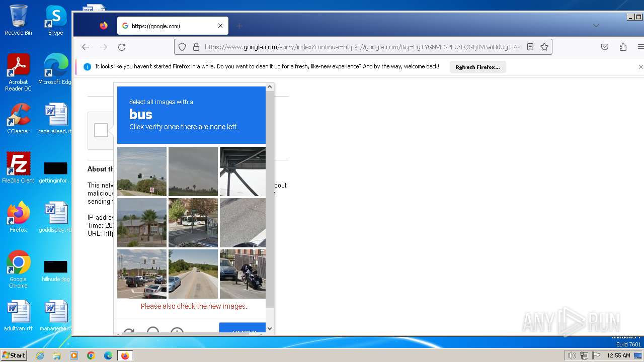This screenshot has width=644, height=362.
Task: Select captcha tile showing gray sky and field
Action: [x=193, y=171]
